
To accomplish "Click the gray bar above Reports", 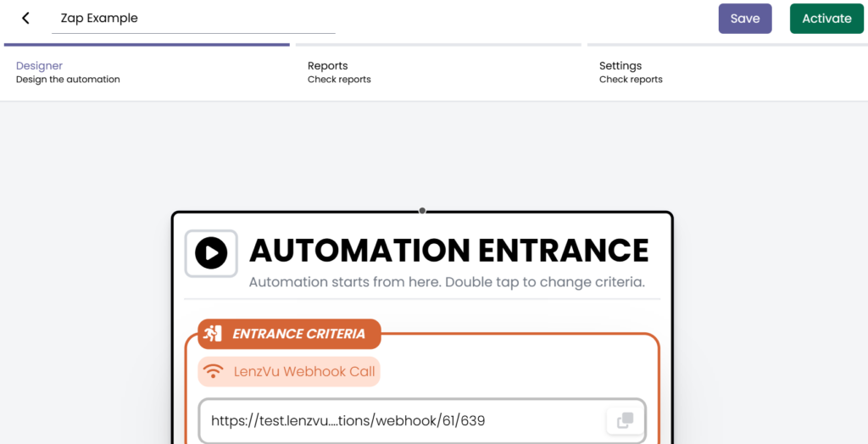I will (438, 45).
